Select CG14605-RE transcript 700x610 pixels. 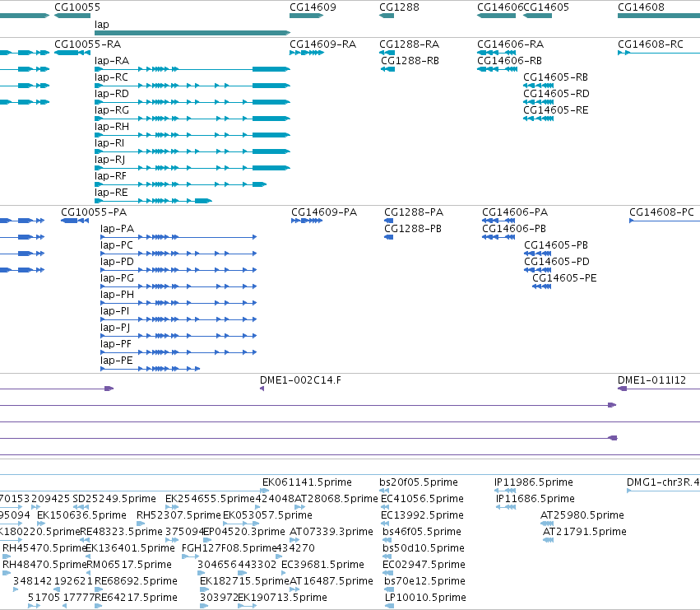tap(539, 119)
